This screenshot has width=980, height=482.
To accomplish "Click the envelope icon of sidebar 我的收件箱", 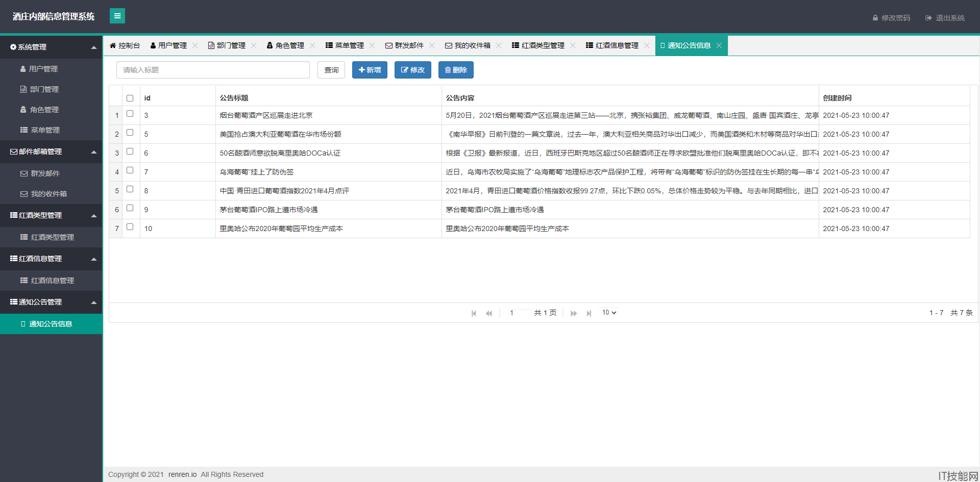I will (24, 194).
